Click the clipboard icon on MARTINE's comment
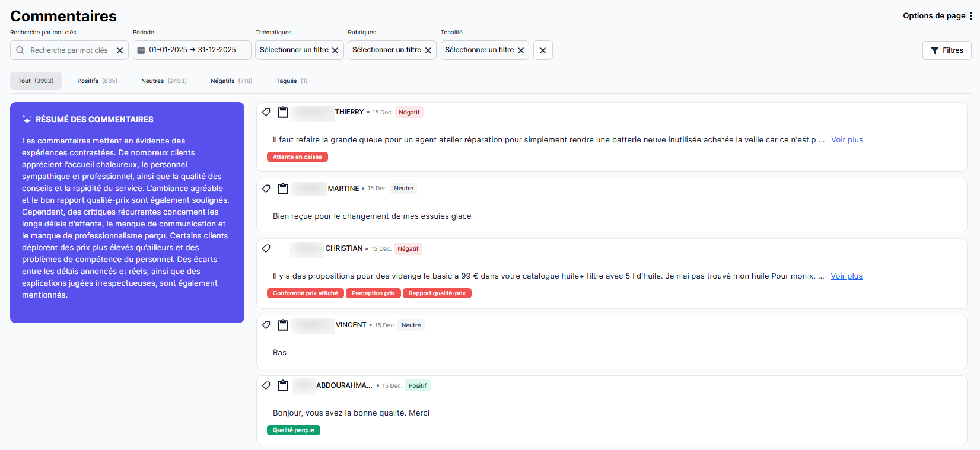Viewport: 980px width, 450px height. coord(283,189)
